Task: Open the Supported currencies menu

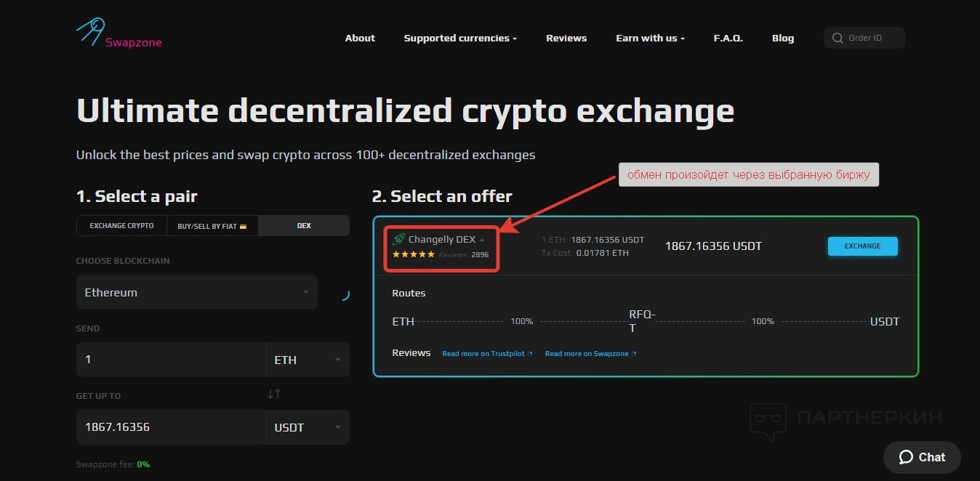Action: point(460,39)
